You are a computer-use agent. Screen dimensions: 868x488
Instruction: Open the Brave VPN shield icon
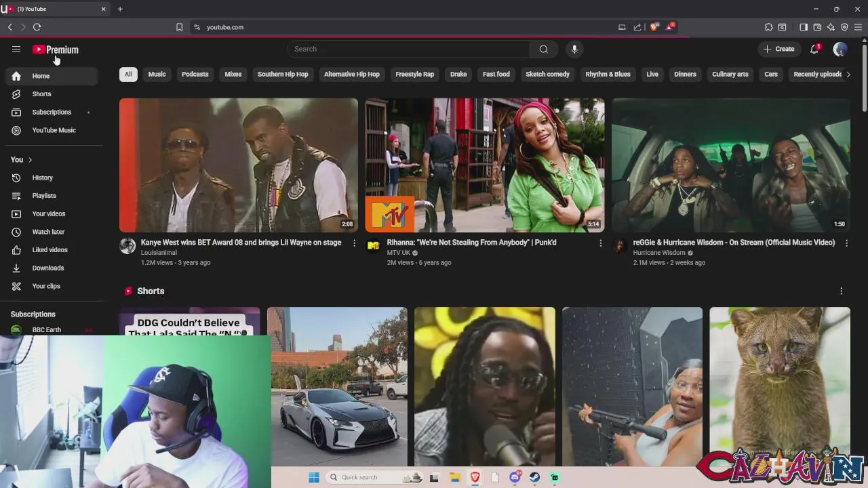coord(844,27)
